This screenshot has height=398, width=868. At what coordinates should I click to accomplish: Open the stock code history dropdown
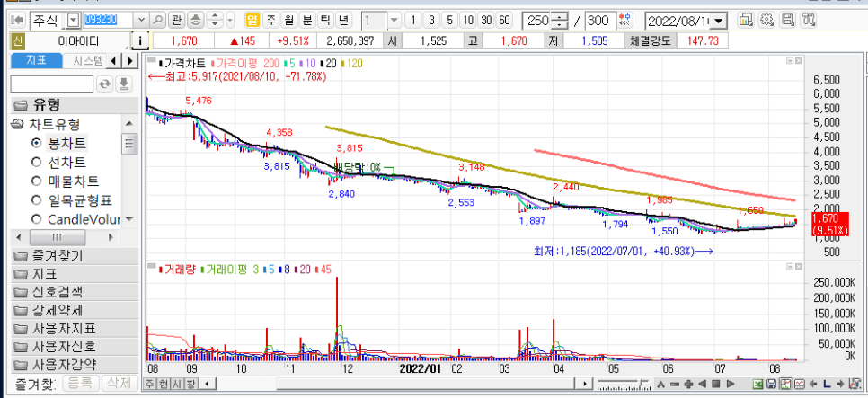point(142,21)
